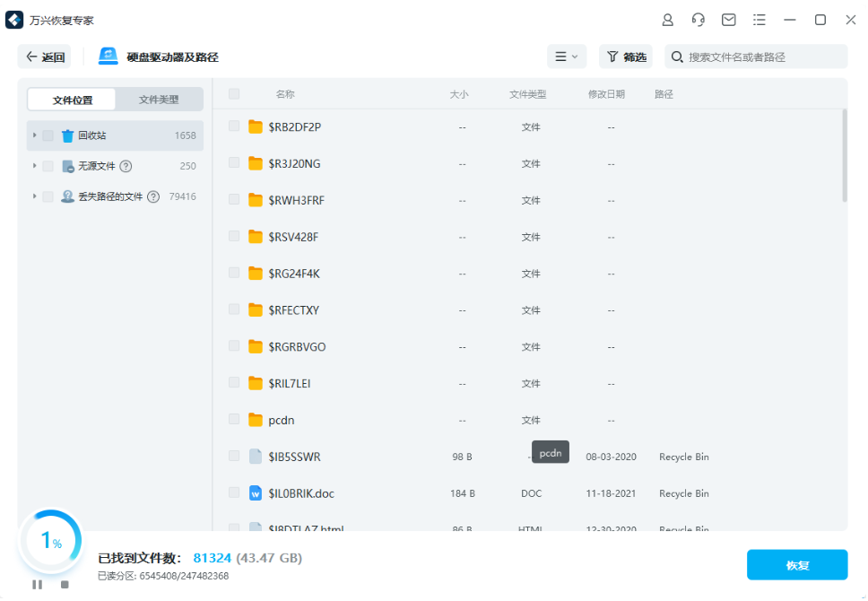The height and width of the screenshot is (601, 868).
Task: Focus the file name search field
Action: pos(756,57)
